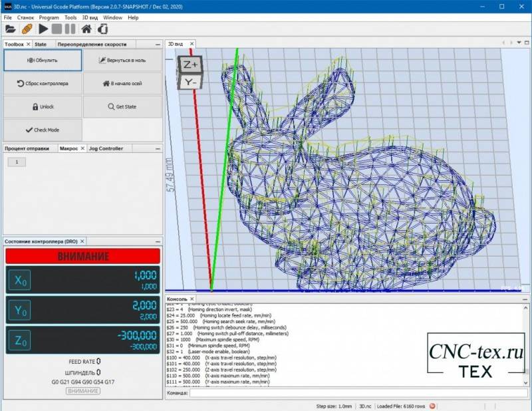Open the Tools menu
The height and width of the screenshot is (411, 532).
point(70,17)
